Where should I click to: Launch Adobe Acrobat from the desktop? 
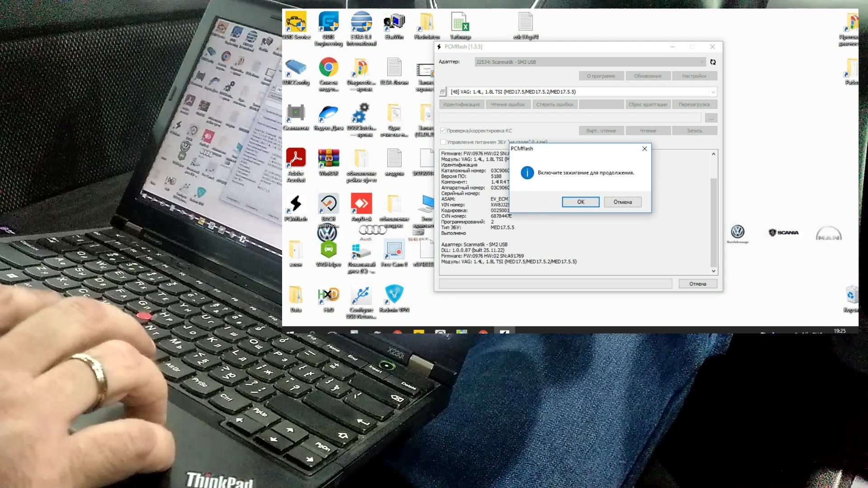tap(296, 164)
